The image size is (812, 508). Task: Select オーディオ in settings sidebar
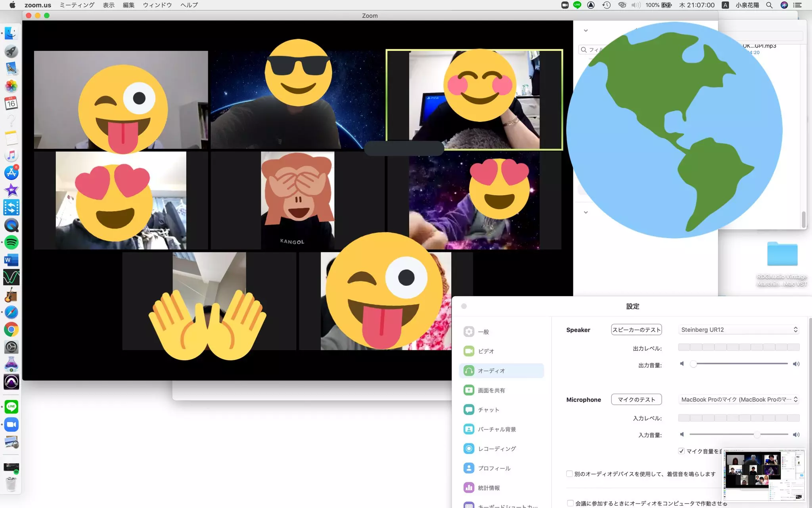502,371
